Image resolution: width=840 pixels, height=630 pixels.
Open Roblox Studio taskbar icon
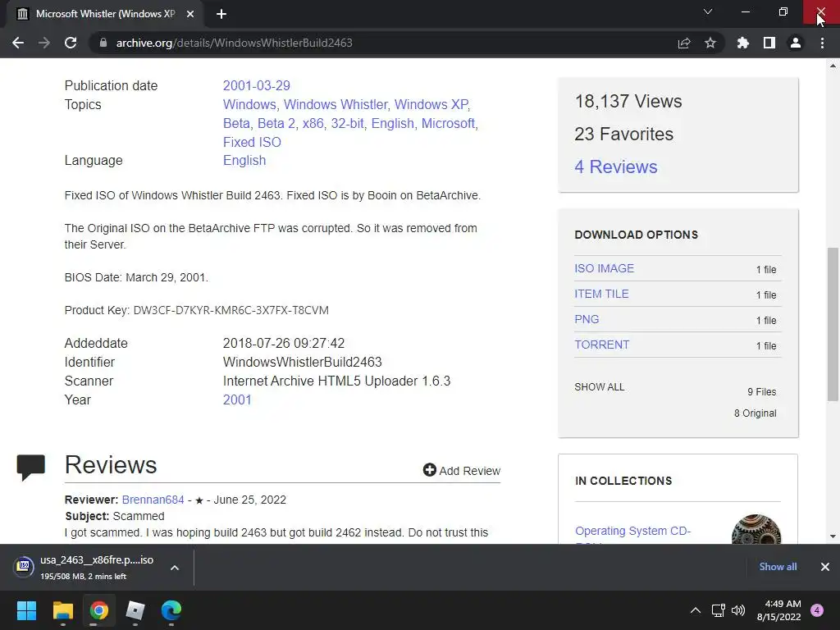click(135, 610)
